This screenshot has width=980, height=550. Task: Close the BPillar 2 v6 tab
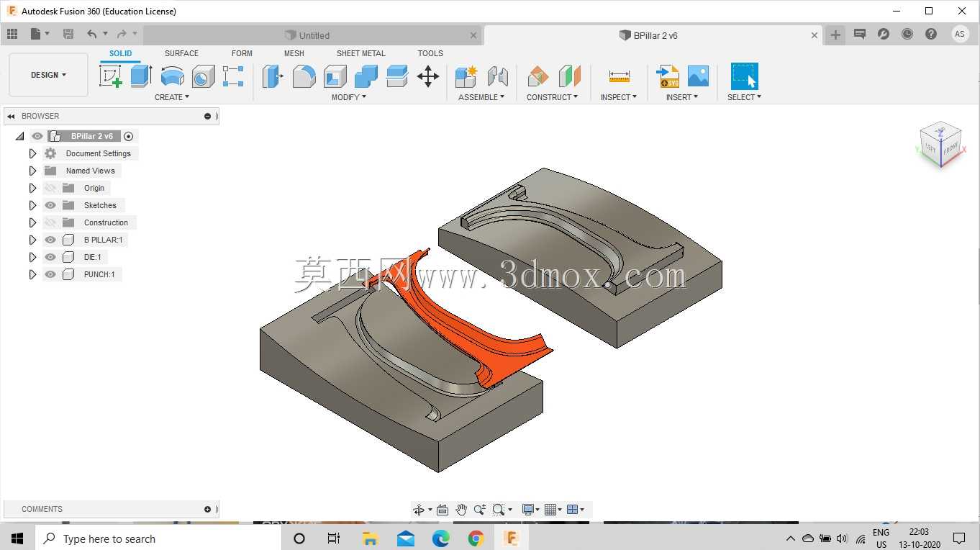tap(815, 35)
